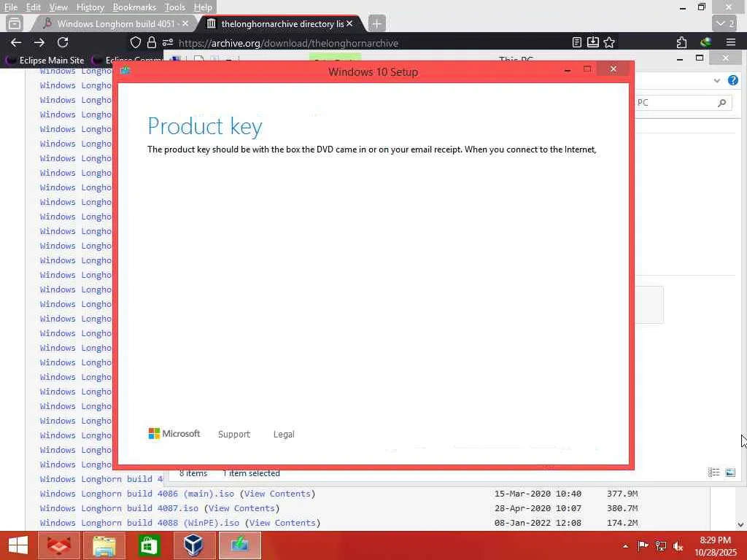747x560 pixels.
Task: Open the Tools menu
Action: [x=175, y=7]
